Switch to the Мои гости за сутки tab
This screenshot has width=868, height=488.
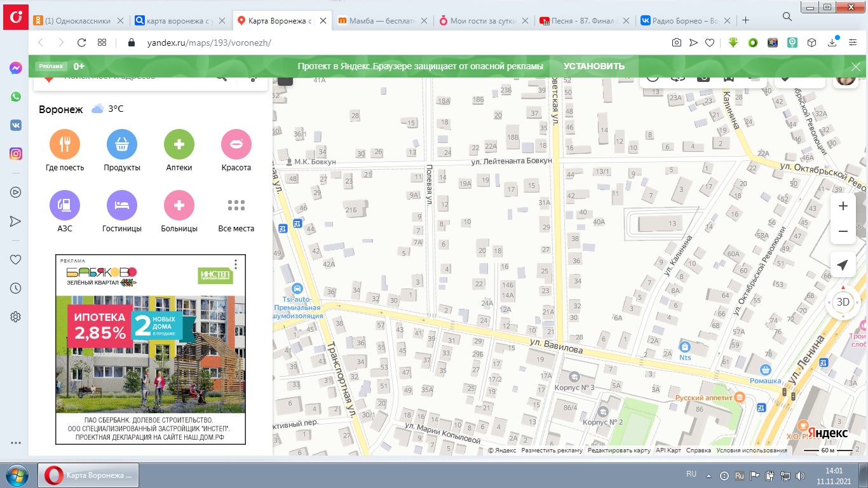[485, 20]
